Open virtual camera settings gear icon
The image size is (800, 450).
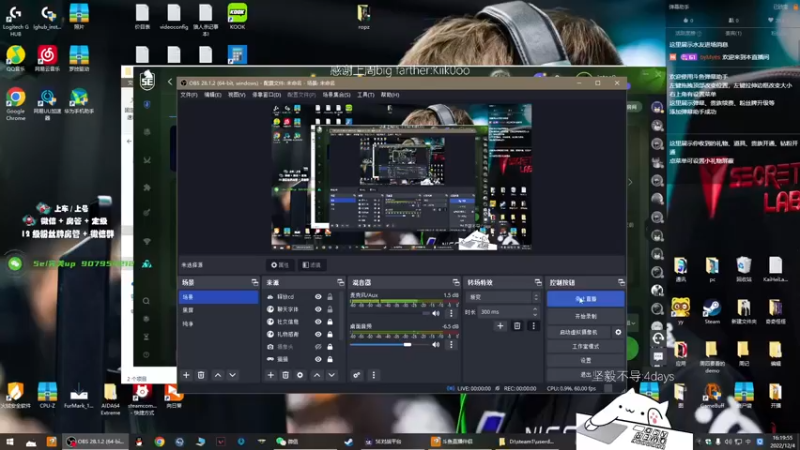pyautogui.click(x=618, y=332)
